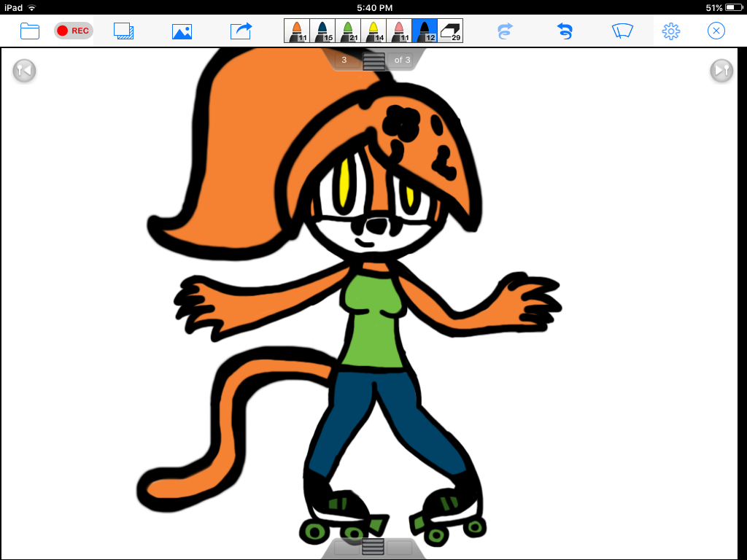The height and width of the screenshot is (560, 747).
Task: Close the whiteboard with X icon
Action: [716, 31]
